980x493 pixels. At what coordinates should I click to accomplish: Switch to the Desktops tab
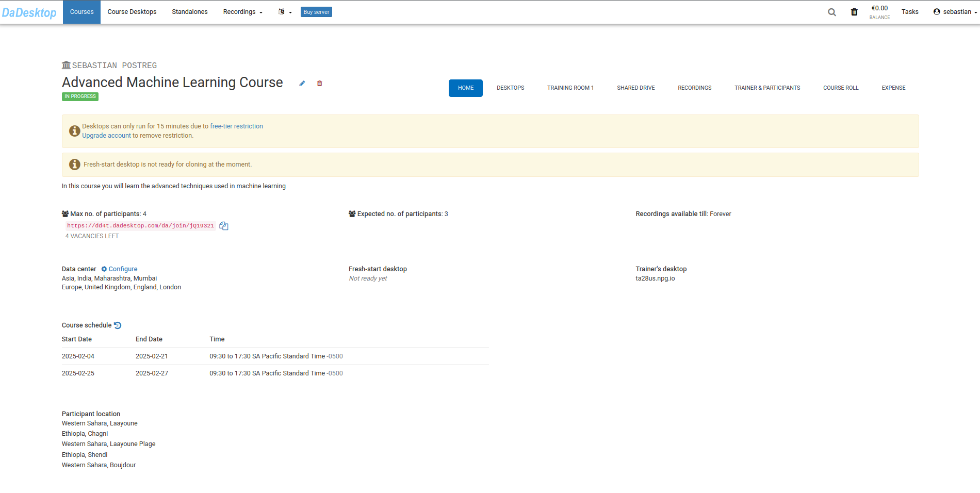coord(510,88)
